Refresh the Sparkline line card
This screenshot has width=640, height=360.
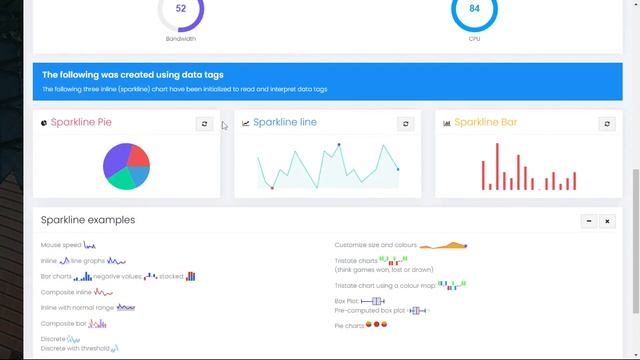pyautogui.click(x=406, y=124)
